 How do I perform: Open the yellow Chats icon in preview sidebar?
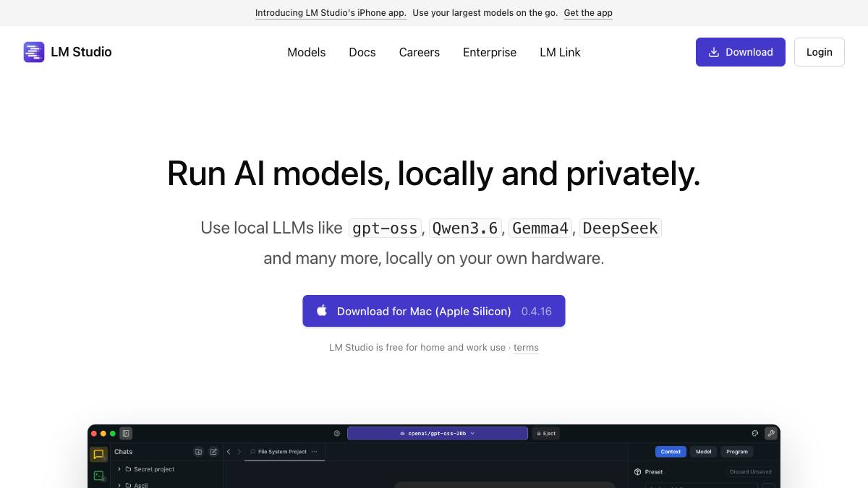(x=99, y=454)
